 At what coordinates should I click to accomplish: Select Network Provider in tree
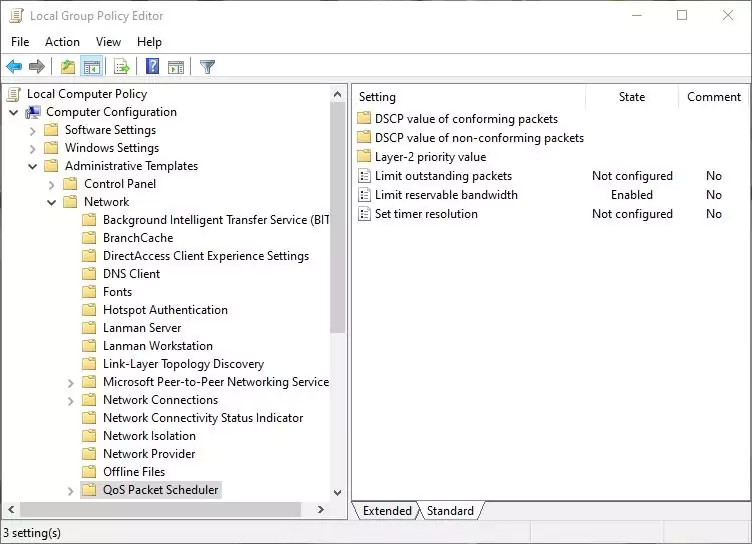[x=149, y=454]
